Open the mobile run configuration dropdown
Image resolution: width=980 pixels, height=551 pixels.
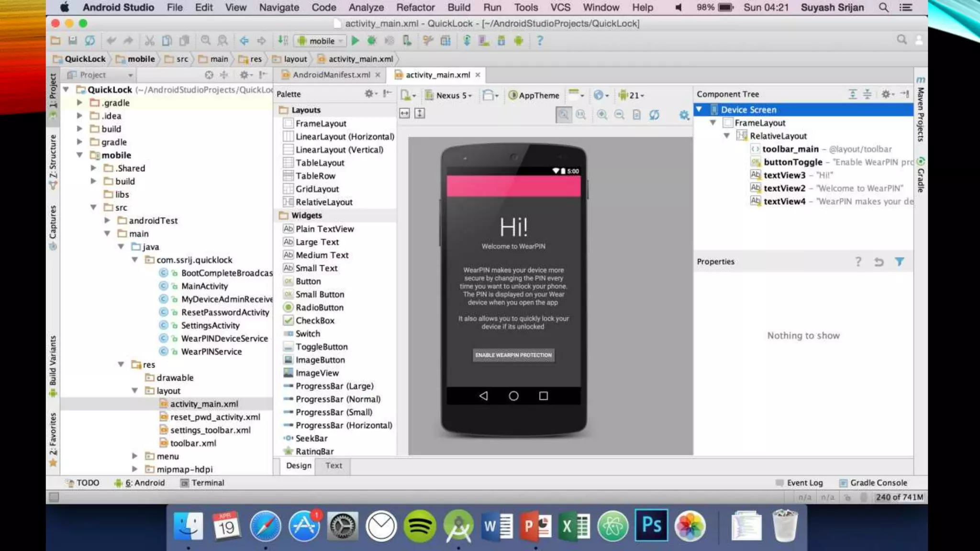click(321, 41)
